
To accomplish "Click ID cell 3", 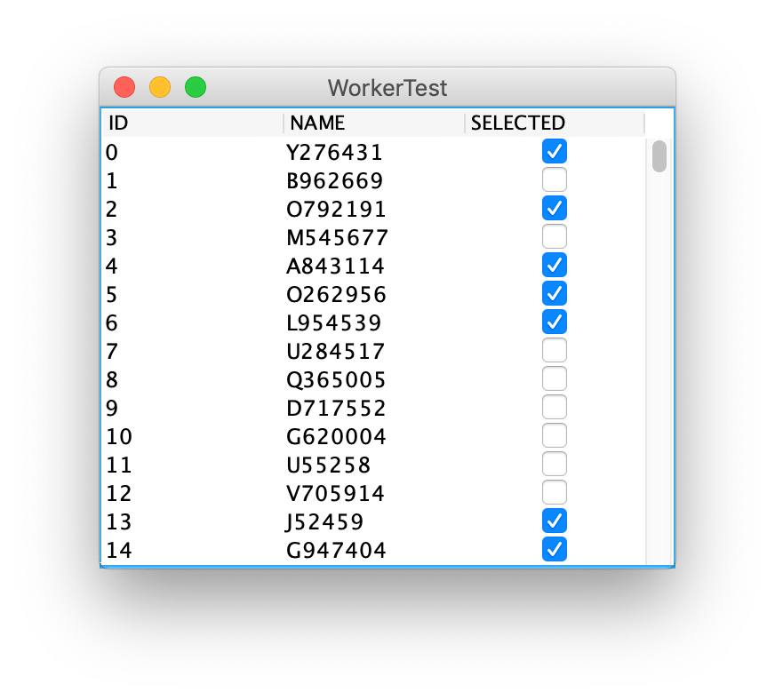I will click(192, 237).
